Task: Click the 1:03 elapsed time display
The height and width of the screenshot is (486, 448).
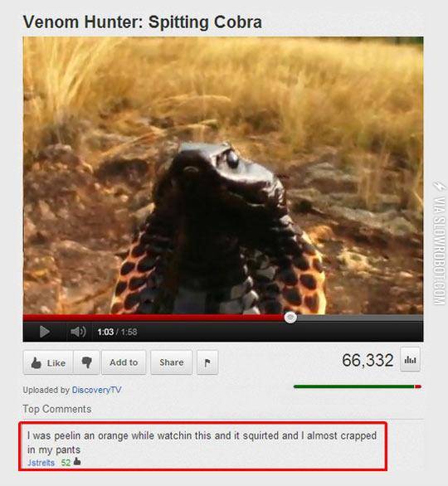Action: pyautogui.click(x=105, y=332)
